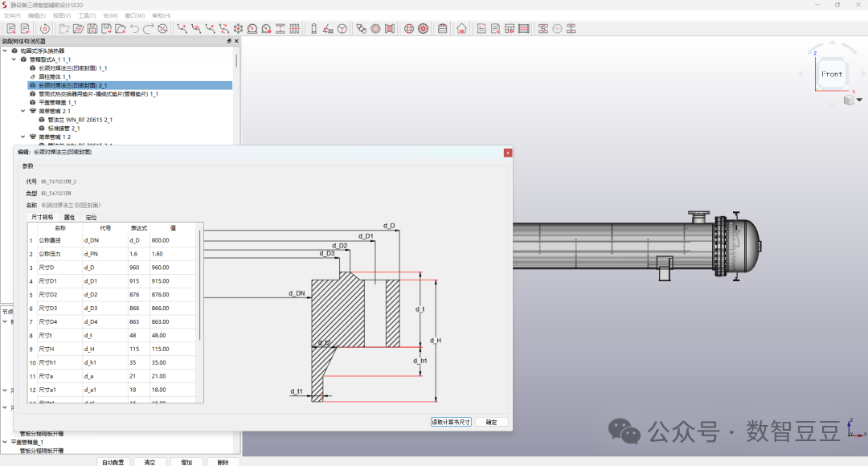Click the 确定 button in dialog
The height and width of the screenshot is (466, 868).
(491, 422)
